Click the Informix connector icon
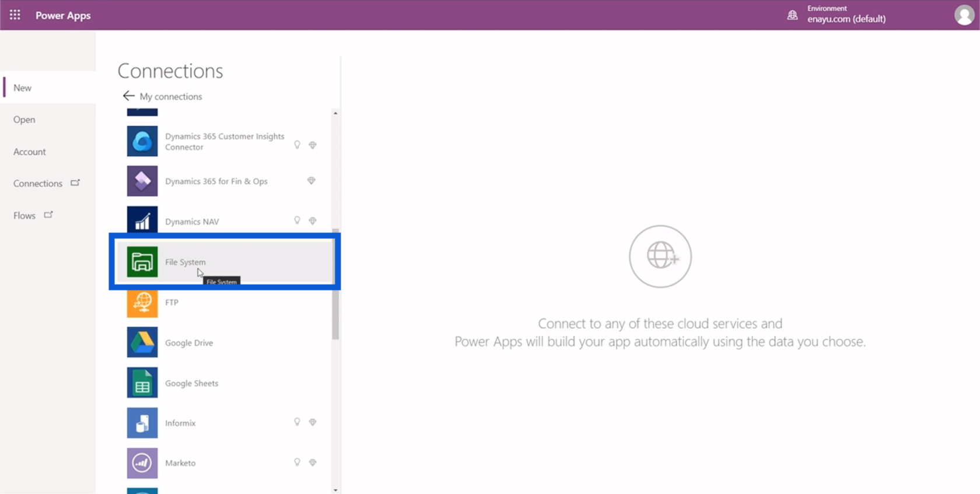 pos(142,423)
